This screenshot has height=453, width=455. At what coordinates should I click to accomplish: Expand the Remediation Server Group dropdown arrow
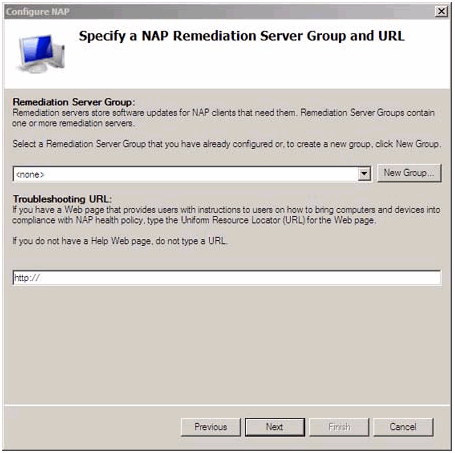[x=364, y=174]
